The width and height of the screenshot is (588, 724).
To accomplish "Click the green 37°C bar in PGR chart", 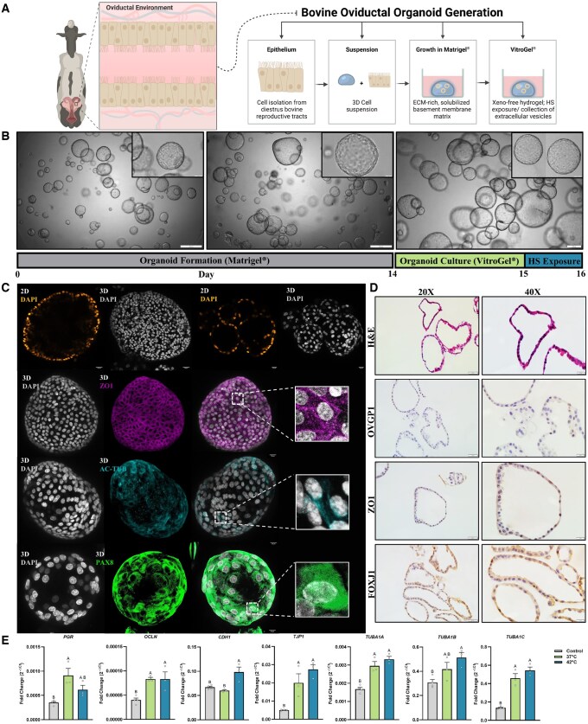I will coord(67,697).
